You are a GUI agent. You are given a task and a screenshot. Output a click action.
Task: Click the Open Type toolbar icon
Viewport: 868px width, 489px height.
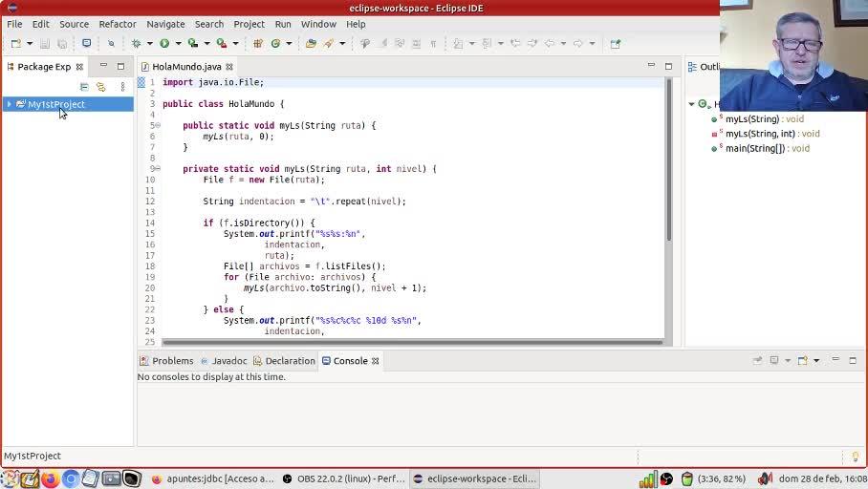[311, 43]
